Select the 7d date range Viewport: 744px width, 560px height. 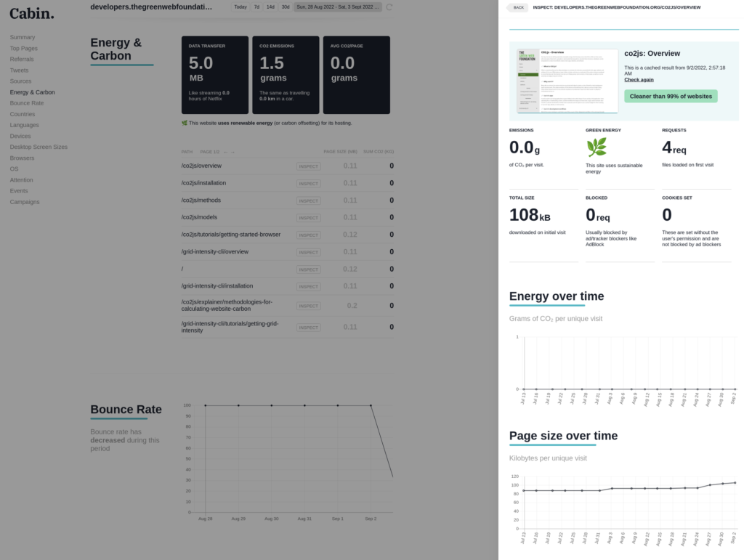(x=256, y=7)
